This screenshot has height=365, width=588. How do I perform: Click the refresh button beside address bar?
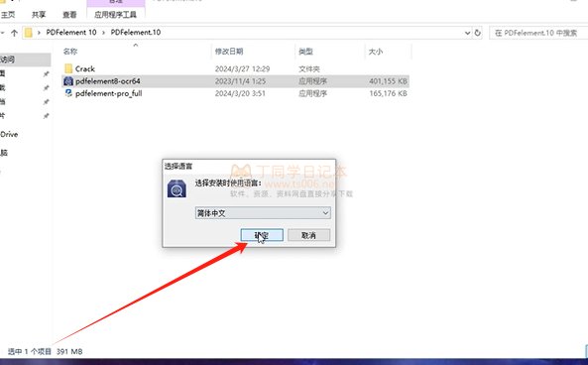[477, 33]
